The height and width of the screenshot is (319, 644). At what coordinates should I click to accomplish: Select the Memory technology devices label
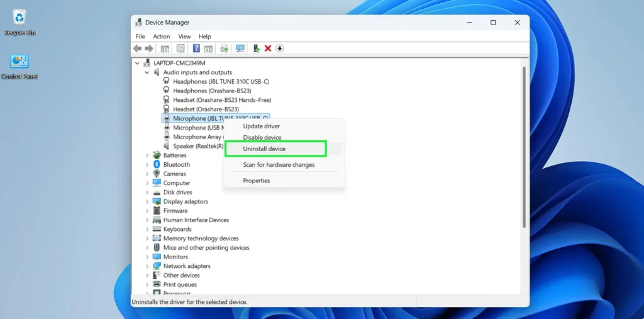(x=201, y=238)
